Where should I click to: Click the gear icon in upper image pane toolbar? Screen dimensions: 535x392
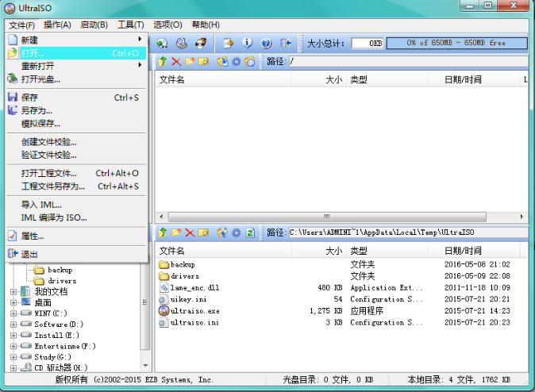tap(236, 61)
